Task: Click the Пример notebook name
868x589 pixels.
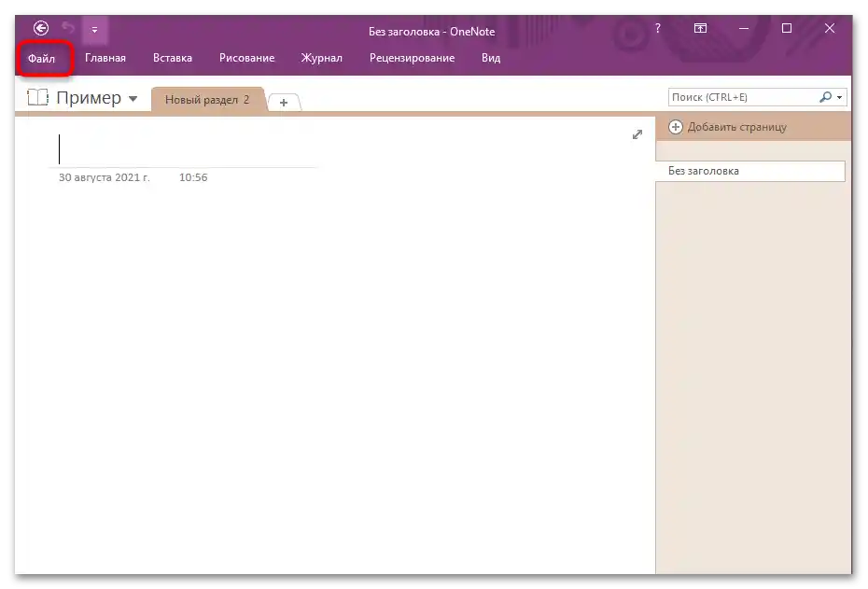Action: click(x=89, y=97)
